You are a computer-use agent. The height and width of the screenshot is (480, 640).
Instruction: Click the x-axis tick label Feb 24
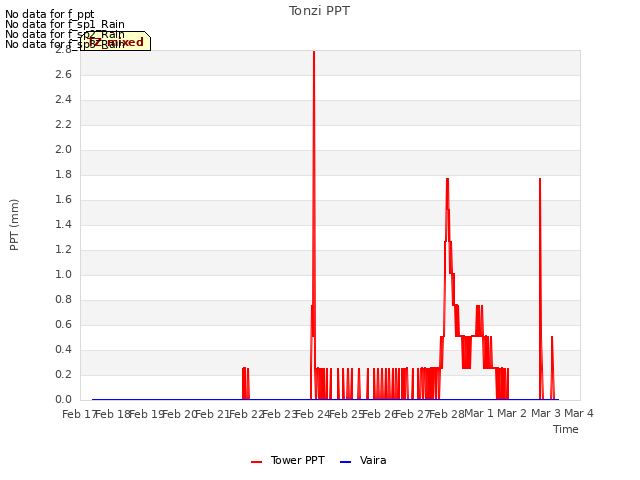click(x=312, y=414)
